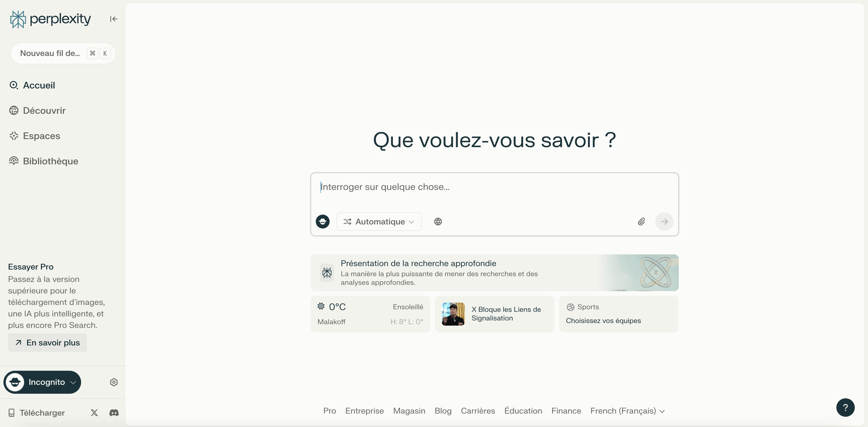This screenshot has width=868, height=427.
Task: Open the X Bloque les Liens news thumbnail
Action: coord(453,314)
